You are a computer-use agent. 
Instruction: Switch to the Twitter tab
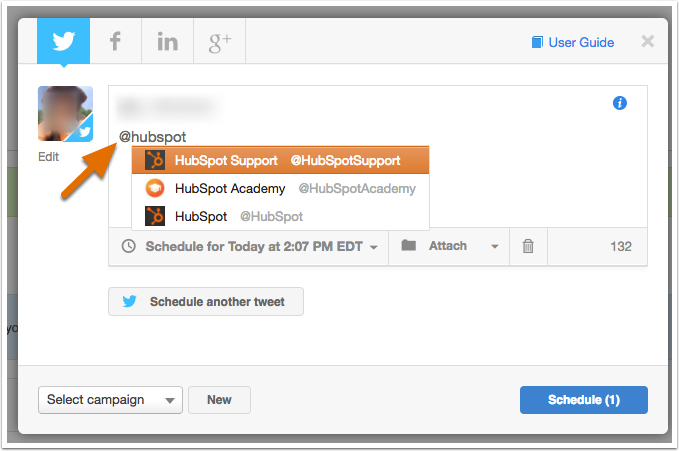click(63, 41)
